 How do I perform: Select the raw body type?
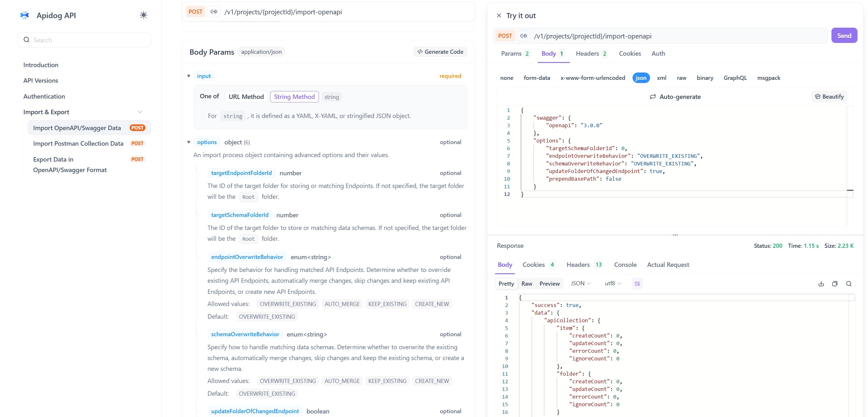click(681, 78)
